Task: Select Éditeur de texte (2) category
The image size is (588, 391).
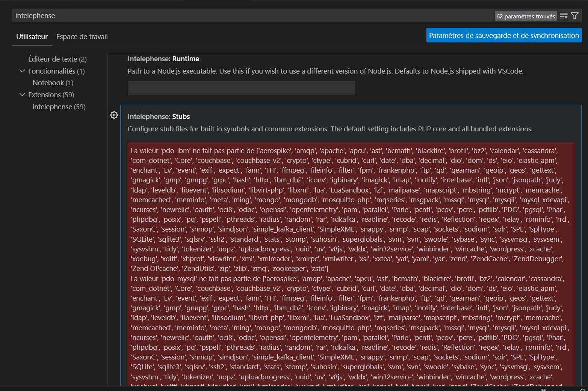Action: (57, 59)
